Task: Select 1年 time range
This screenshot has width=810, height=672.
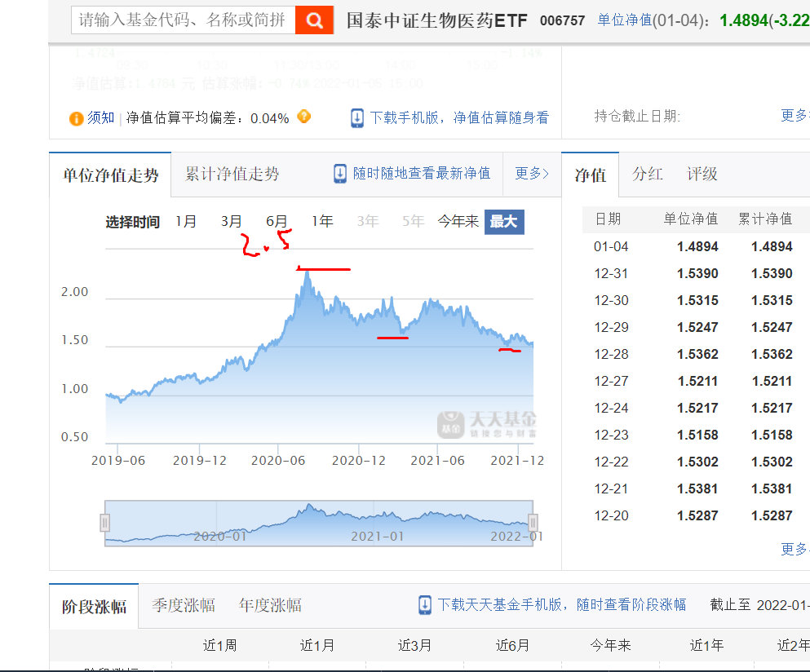Action: pyautogui.click(x=322, y=222)
